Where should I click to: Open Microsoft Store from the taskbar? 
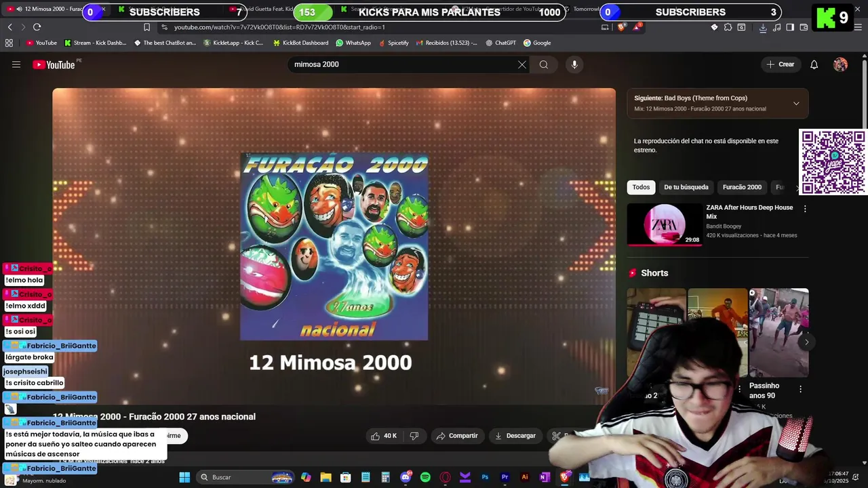pyautogui.click(x=345, y=477)
